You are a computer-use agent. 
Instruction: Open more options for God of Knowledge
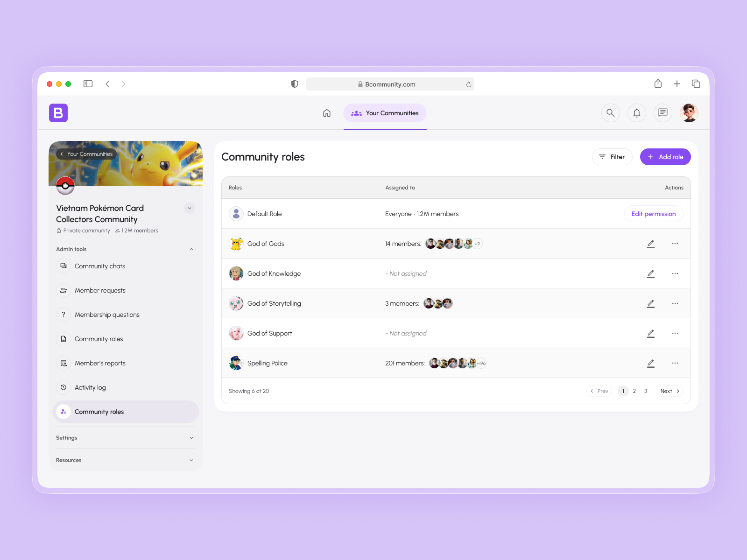tap(675, 273)
